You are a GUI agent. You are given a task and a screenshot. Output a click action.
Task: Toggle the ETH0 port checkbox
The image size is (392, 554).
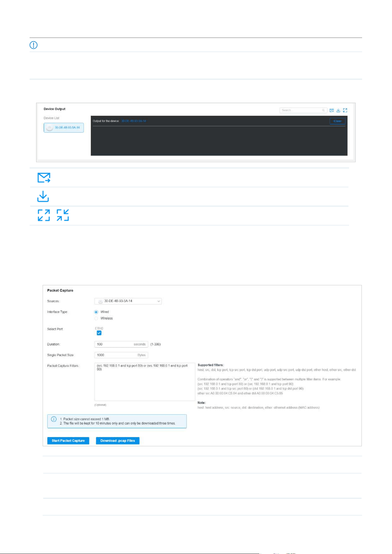99,333
